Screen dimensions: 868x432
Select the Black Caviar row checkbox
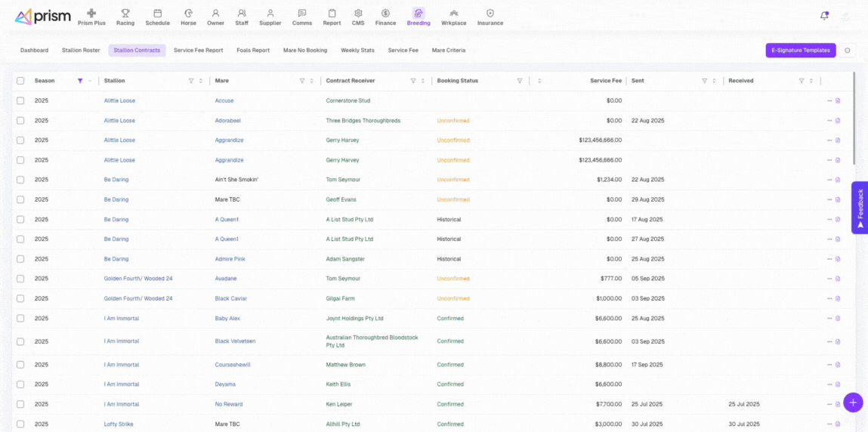tap(20, 298)
